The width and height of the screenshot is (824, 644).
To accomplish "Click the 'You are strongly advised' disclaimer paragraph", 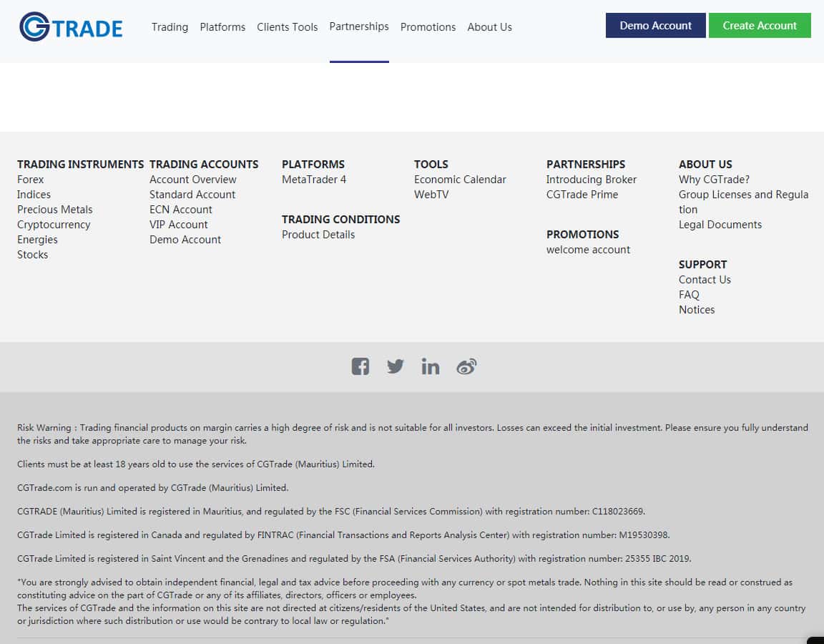I will pyautogui.click(x=405, y=589).
